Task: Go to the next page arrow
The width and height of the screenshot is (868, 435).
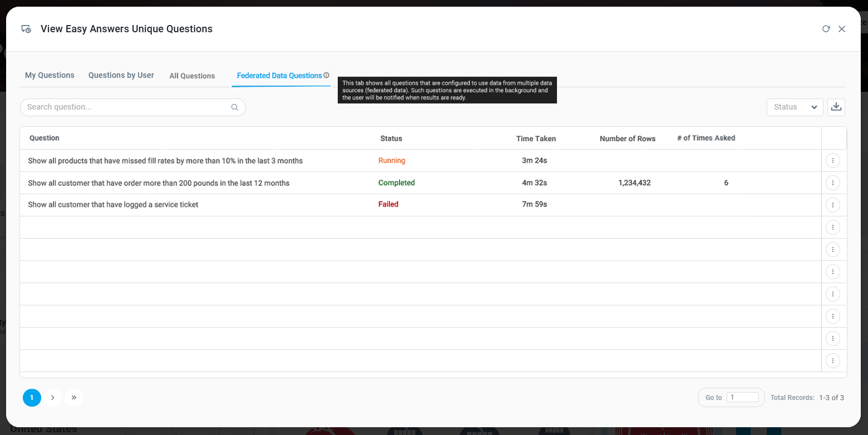Action: [53, 398]
